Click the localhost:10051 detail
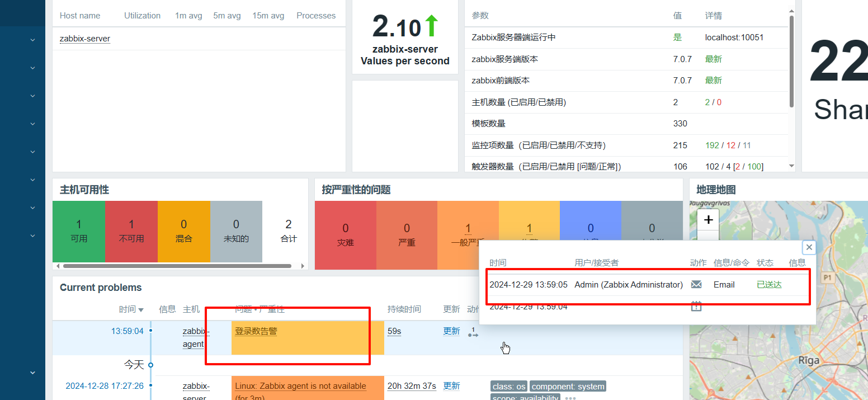Image resolution: width=868 pixels, height=400 pixels. (x=734, y=37)
